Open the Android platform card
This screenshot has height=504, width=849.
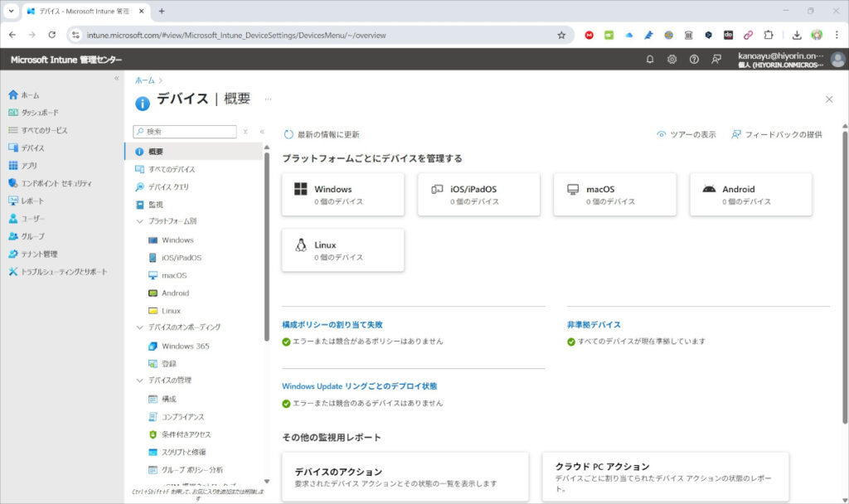click(x=750, y=194)
